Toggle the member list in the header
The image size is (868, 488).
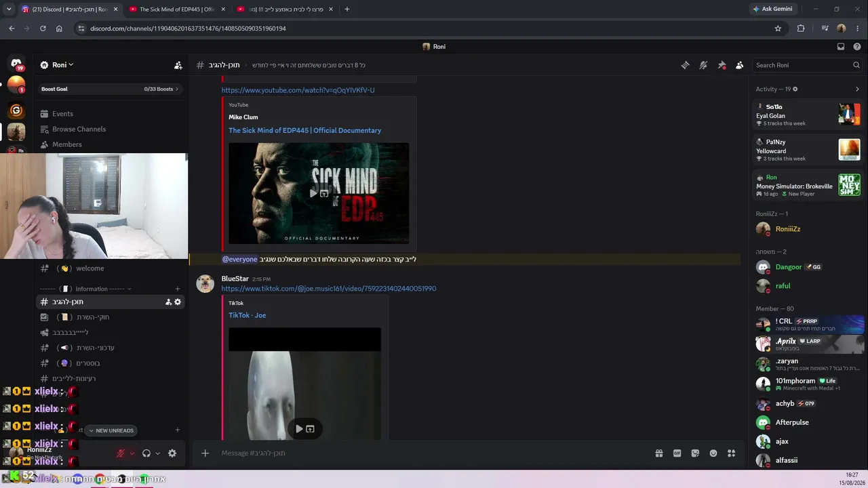pos(739,65)
